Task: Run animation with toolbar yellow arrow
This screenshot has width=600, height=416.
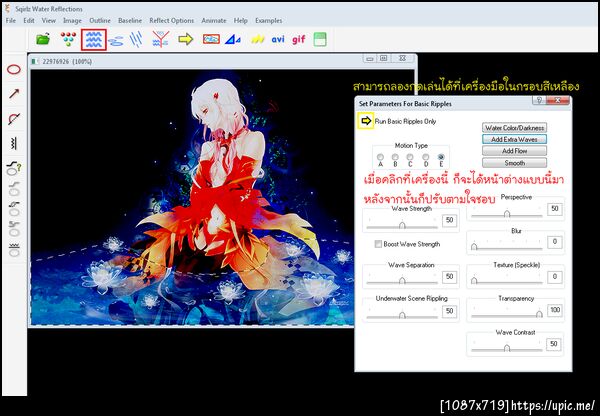Action: tap(186, 39)
